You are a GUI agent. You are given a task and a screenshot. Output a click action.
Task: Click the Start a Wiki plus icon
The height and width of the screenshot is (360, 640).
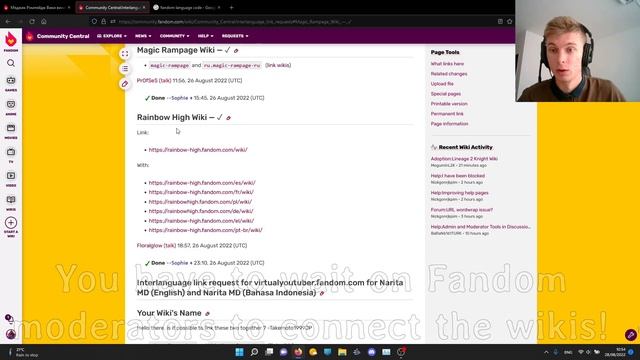click(11, 223)
